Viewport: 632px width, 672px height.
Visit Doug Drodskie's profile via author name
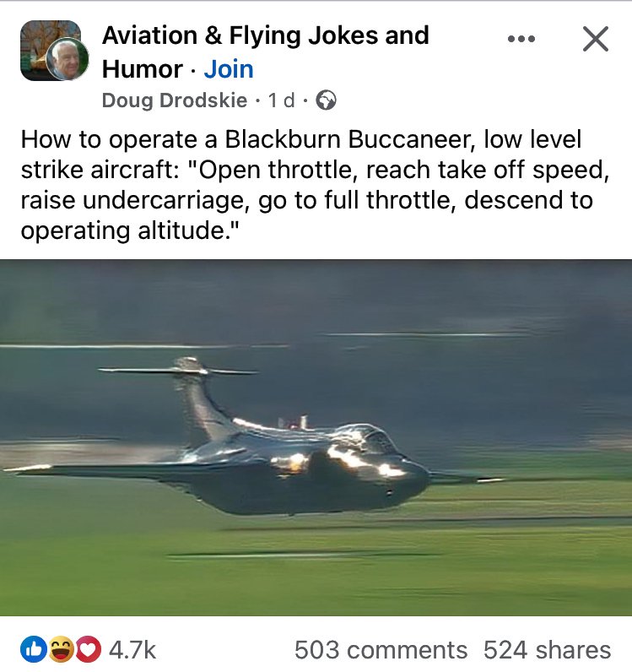tap(175, 100)
